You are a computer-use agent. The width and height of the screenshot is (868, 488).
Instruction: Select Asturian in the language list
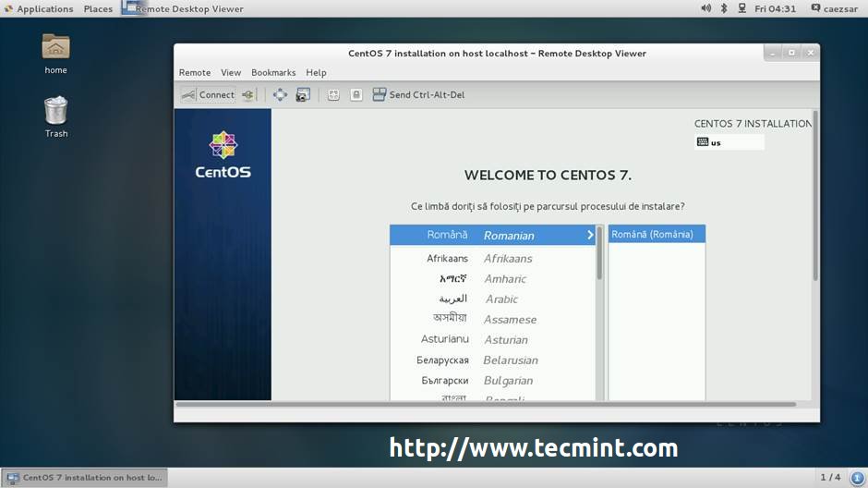tap(493, 339)
